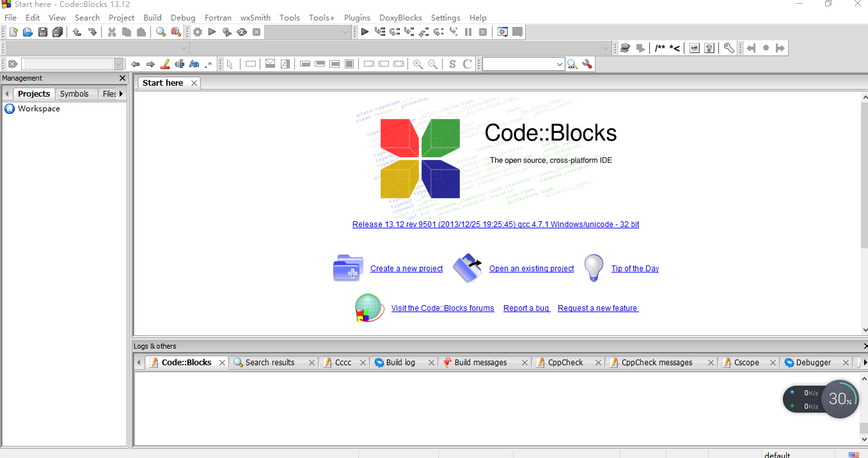Screen dimensions: 868x458
Task: Click Visit the Code::Blocks forums link
Action: tap(443, 308)
